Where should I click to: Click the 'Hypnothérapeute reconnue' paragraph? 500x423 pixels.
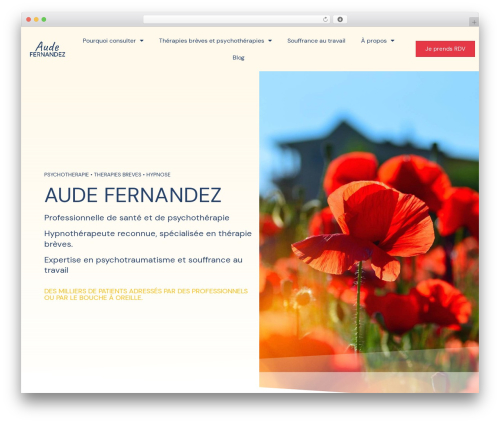coord(148,239)
